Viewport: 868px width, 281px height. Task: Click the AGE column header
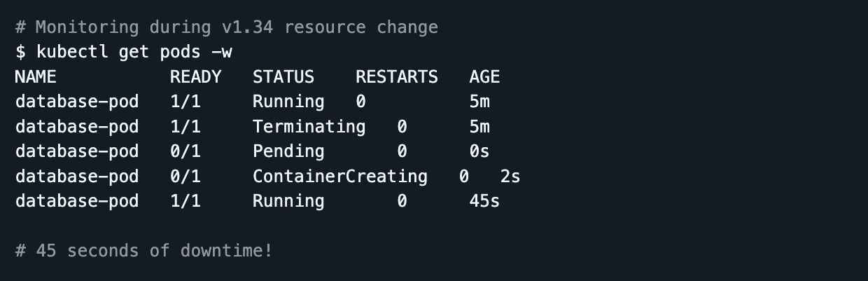[484, 77]
